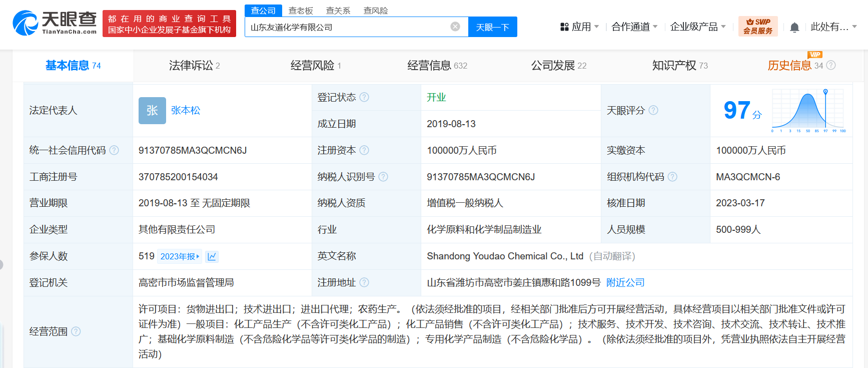868x368 pixels.
Task: Switch to the 查老板 search tab
Action: [301, 11]
